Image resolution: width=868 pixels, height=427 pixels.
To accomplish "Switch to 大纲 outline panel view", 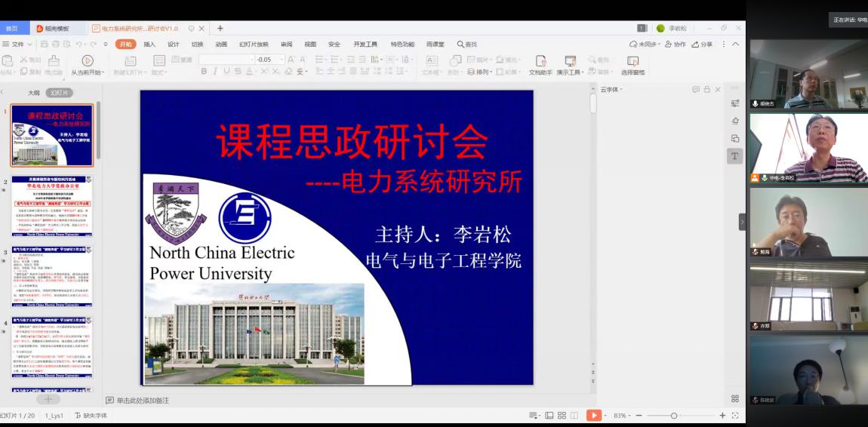I will coord(34,93).
